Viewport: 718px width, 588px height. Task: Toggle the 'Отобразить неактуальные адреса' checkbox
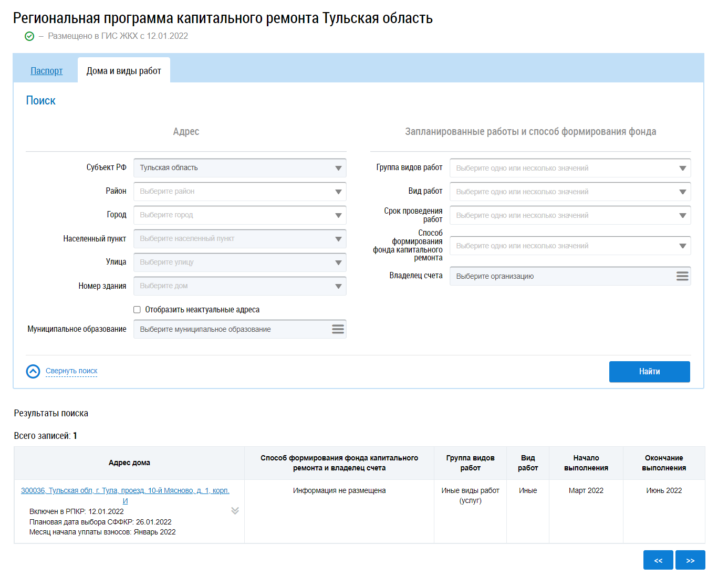coord(137,310)
